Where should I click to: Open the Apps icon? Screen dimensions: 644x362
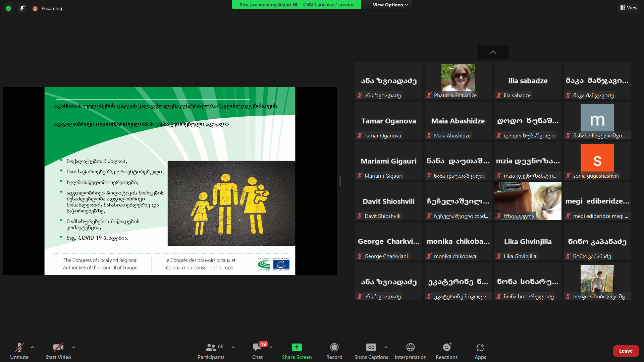[x=480, y=347]
